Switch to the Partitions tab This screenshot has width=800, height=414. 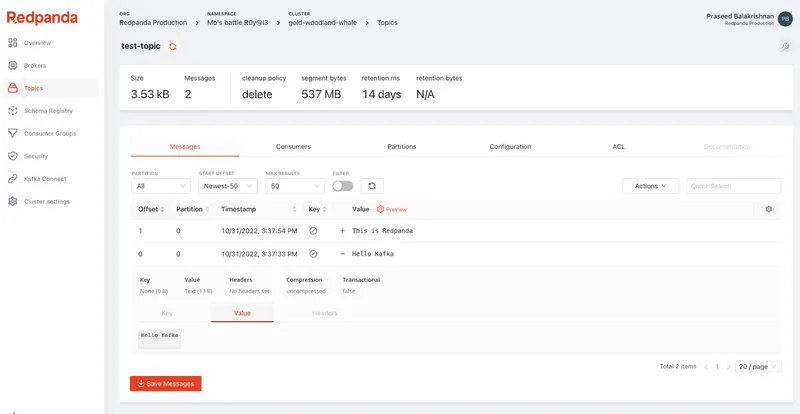tap(402, 147)
